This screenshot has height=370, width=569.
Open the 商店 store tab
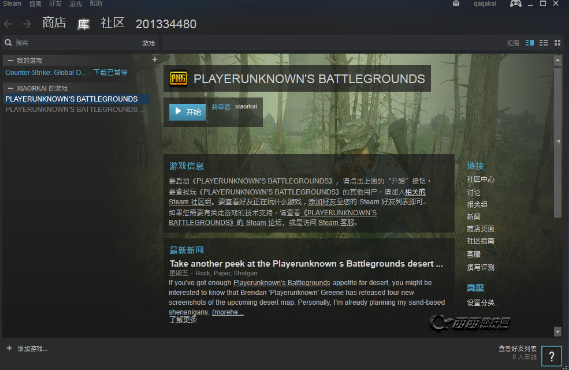click(54, 23)
